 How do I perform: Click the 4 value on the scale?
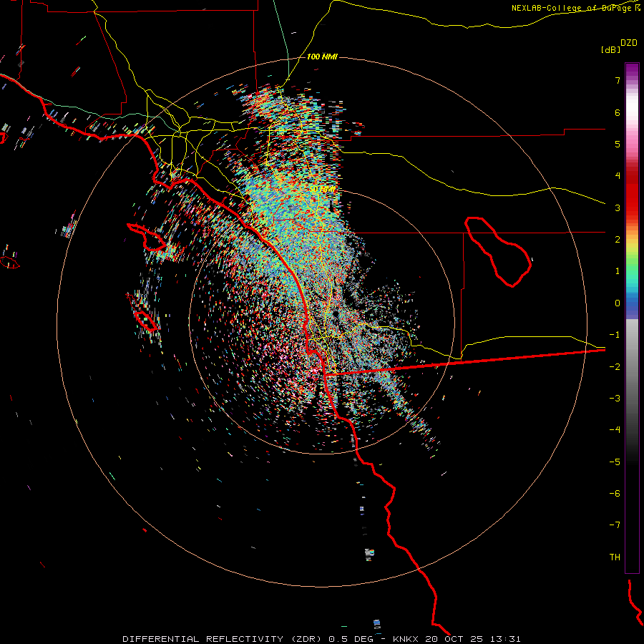tap(618, 176)
